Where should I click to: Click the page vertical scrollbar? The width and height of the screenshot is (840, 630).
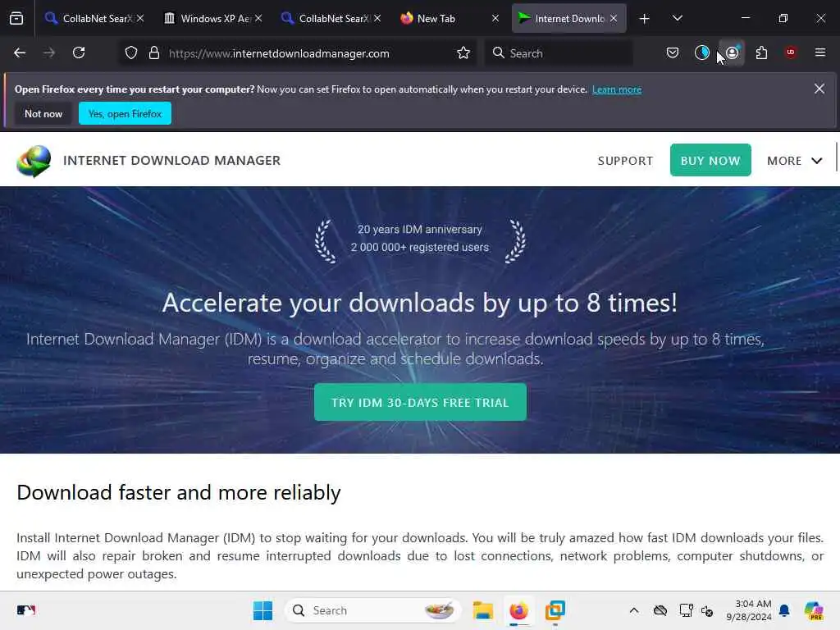click(x=836, y=157)
